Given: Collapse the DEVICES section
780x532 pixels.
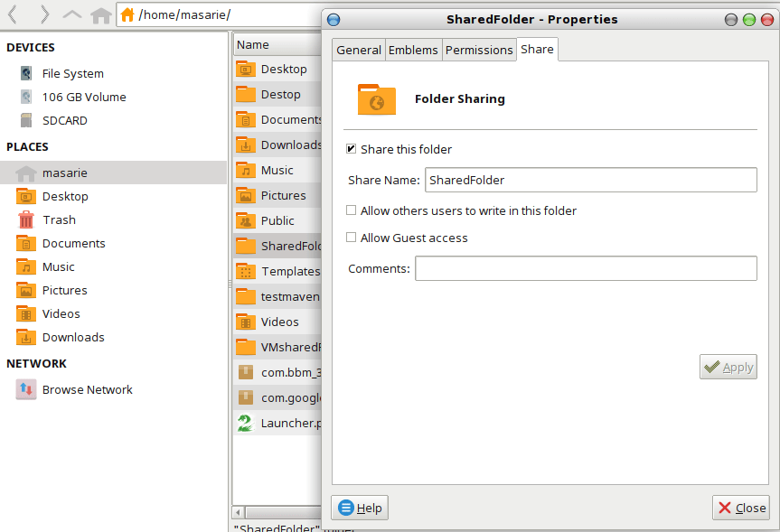Looking at the screenshot, I should tap(30, 47).
